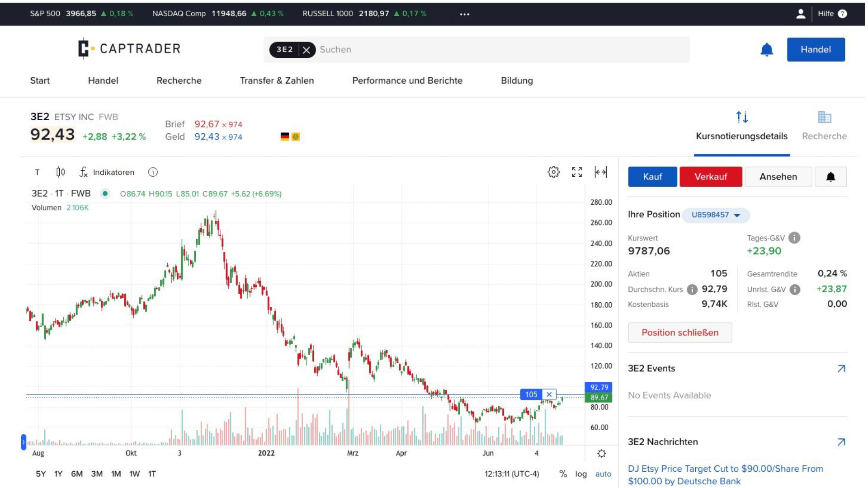Open the Recherche navigation menu
The height and width of the screenshot is (488, 868).
click(179, 80)
